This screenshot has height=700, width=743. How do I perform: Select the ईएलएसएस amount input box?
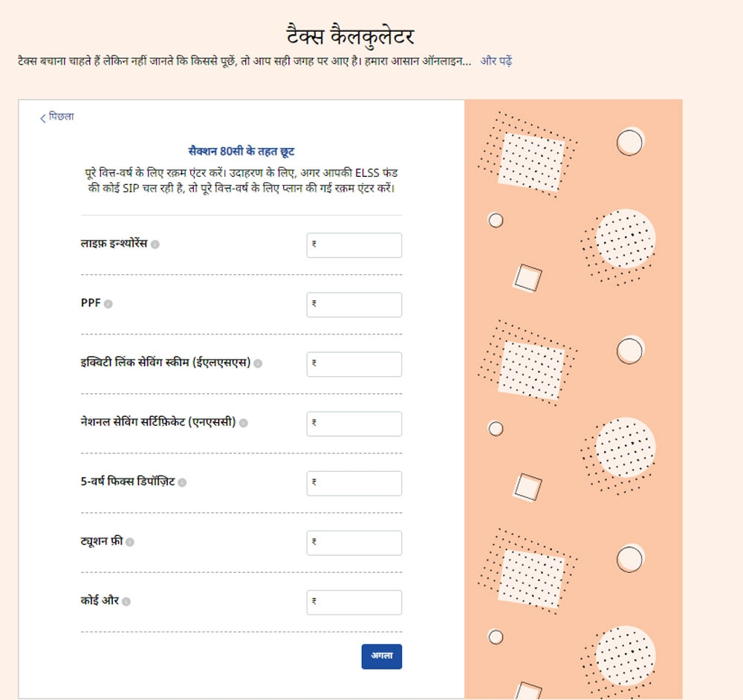[354, 364]
